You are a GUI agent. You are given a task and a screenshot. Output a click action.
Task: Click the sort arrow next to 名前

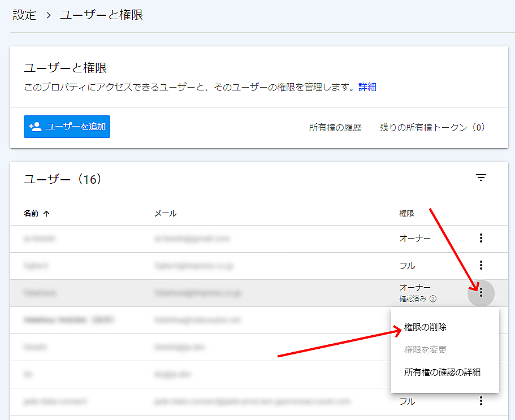click(46, 214)
